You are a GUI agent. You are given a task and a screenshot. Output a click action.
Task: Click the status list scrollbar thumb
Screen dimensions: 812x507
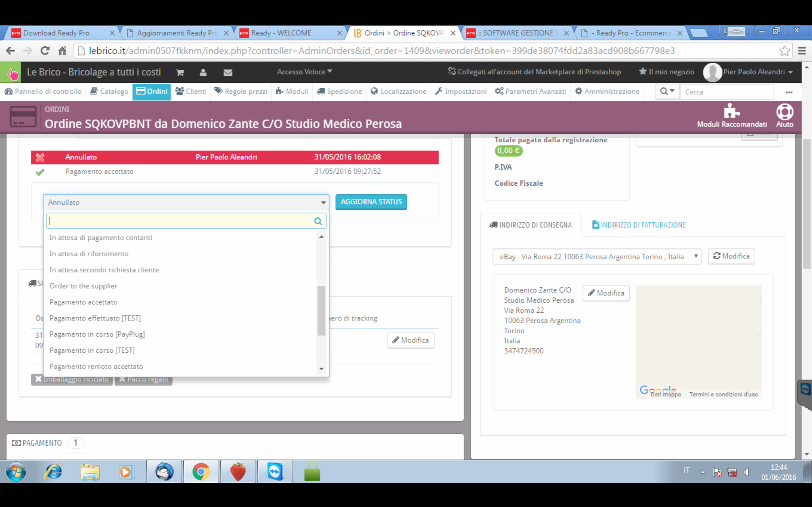click(321, 310)
